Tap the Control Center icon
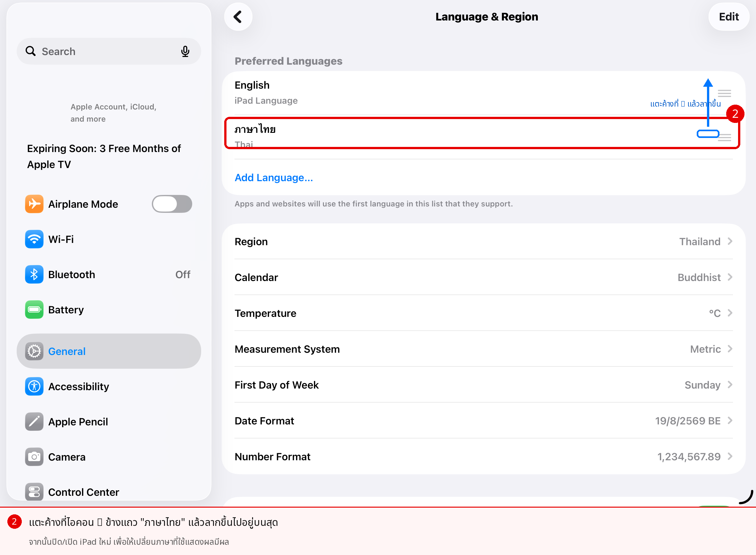 34,492
